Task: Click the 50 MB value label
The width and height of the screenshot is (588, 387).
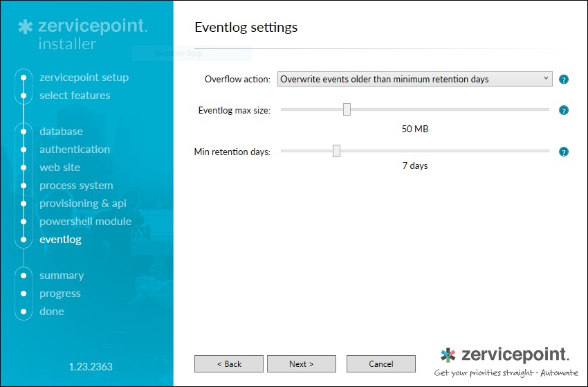Action: click(415, 129)
